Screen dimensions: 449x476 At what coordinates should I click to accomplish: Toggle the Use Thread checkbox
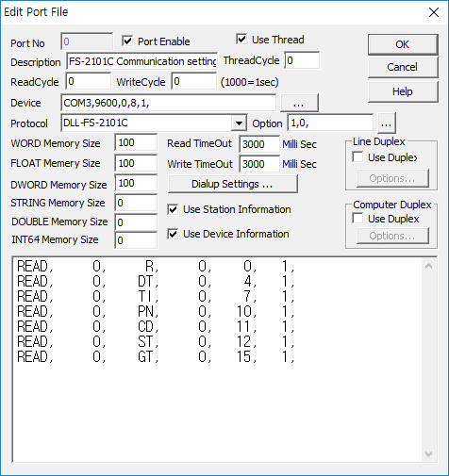click(x=241, y=40)
